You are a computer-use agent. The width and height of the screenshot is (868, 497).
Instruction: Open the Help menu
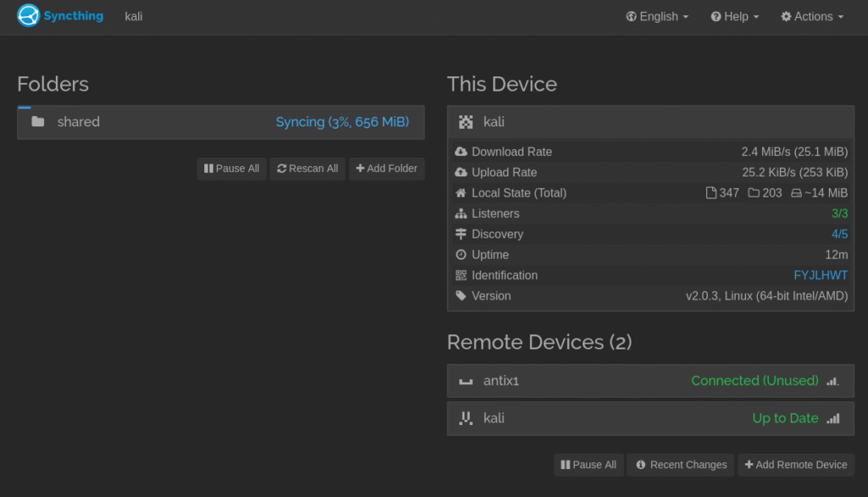[735, 17]
